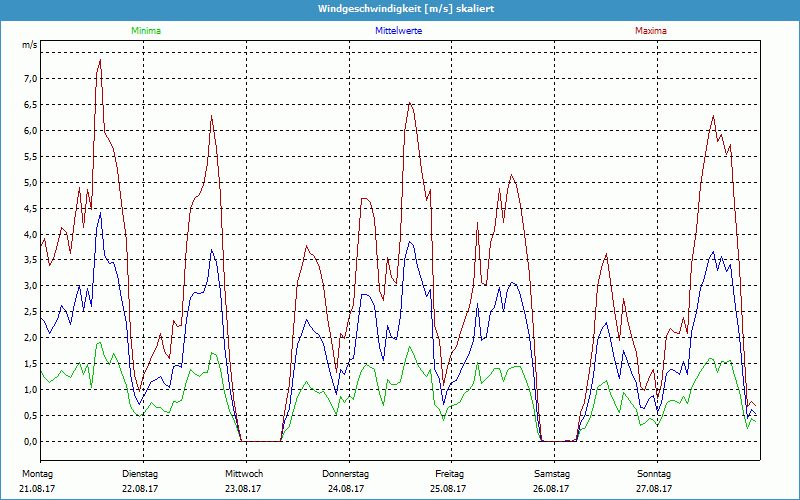This screenshot has height=500, width=800.
Task: Click the 6,5 y-axis value
Action: tap(31, 105)
